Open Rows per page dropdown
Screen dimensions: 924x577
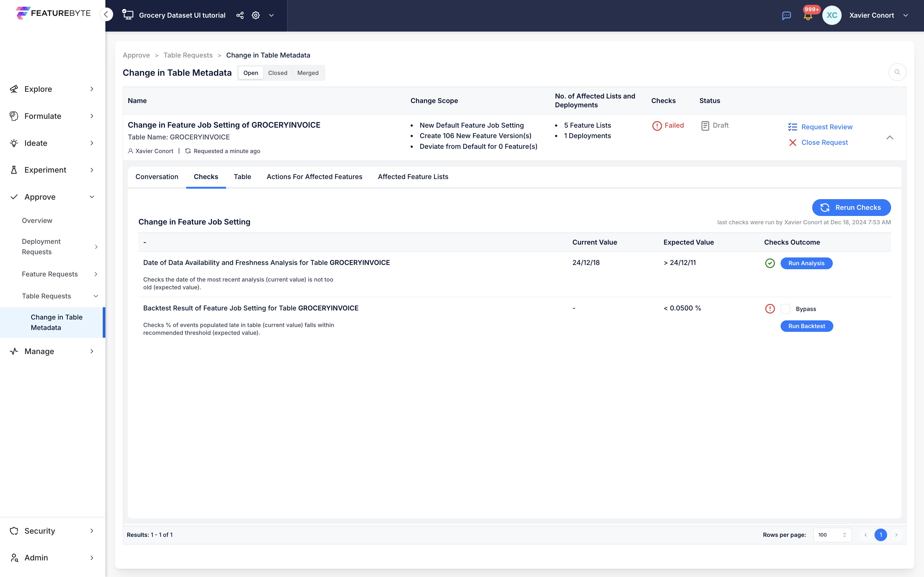tap(832, 535)
